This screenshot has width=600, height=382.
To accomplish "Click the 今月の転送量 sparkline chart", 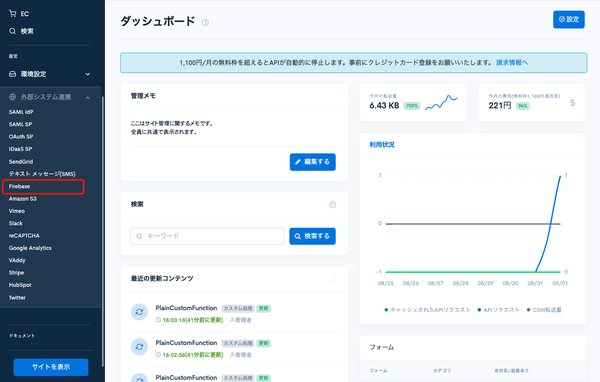I will click(441, 103).
